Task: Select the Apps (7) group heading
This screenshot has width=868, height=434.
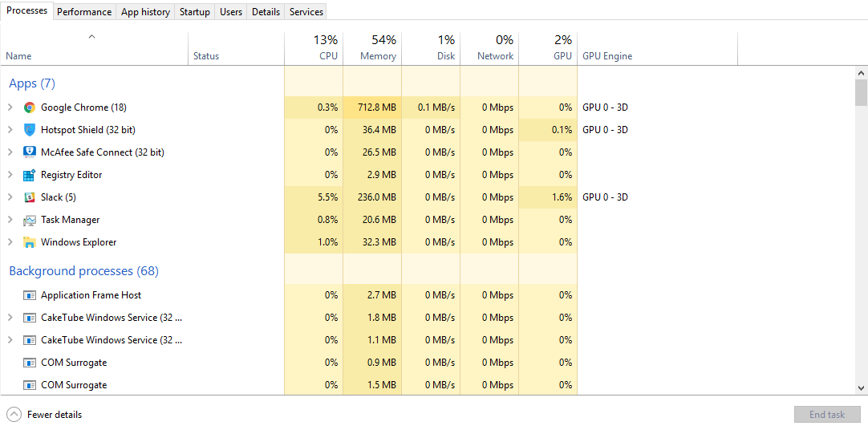Action: pos(32,83)
